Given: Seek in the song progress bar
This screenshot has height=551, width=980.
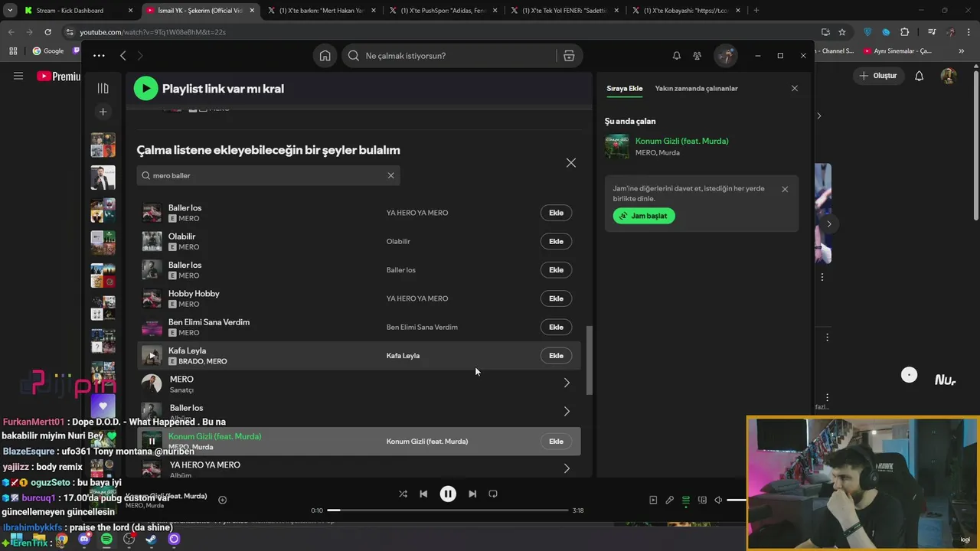Looking at the screenshot, I should coord(448,510).
